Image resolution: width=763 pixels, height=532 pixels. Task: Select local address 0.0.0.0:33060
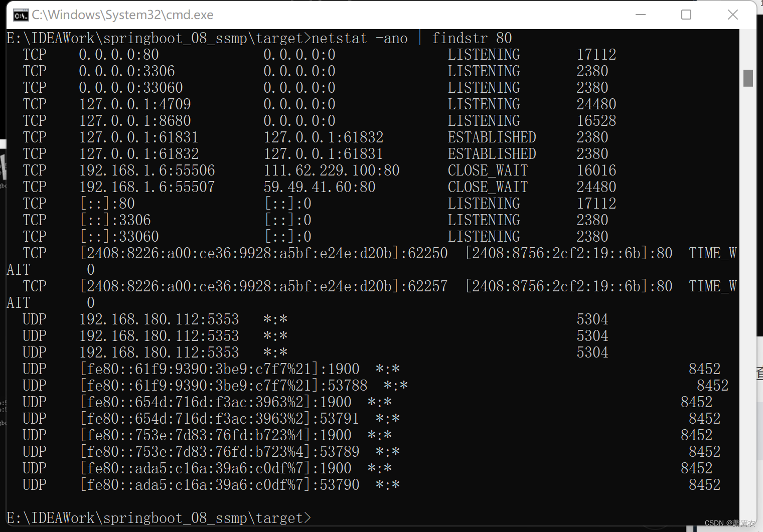pyautogui.click(x=131, y=88)
